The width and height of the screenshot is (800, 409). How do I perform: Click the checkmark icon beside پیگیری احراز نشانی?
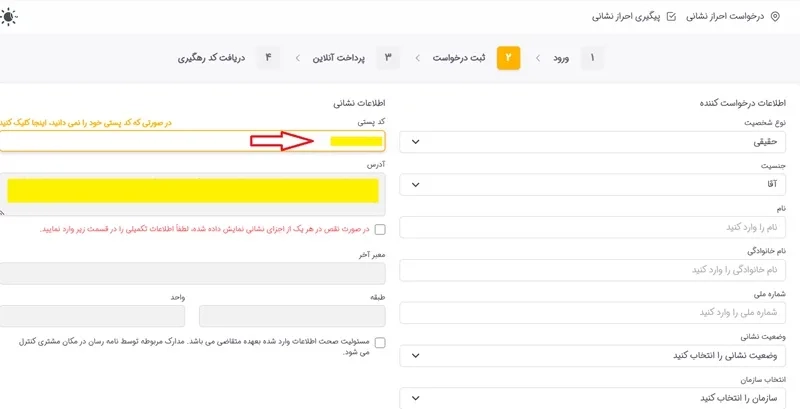pos(671,17)
